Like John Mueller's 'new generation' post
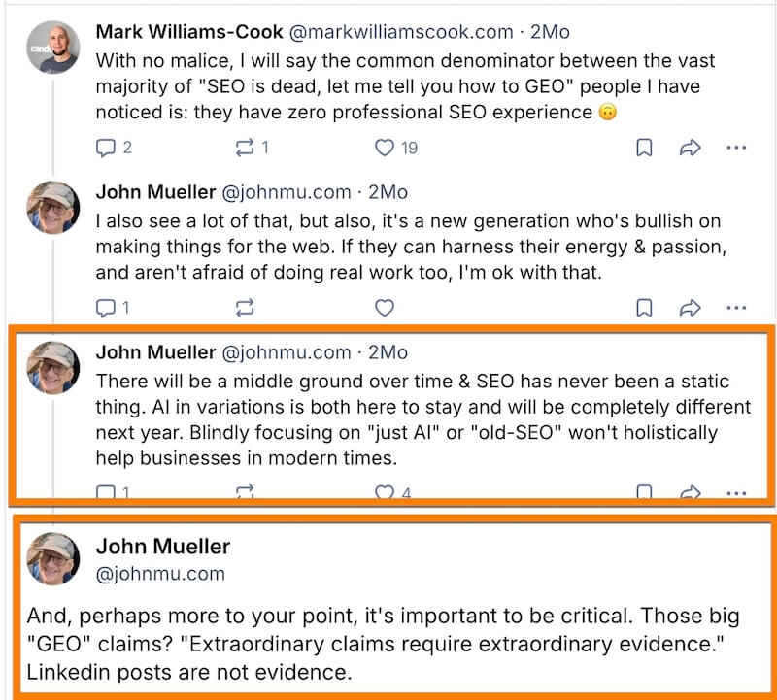Image resolution: width=777 pixels, height=700 pixels. (x=385, y=308)
